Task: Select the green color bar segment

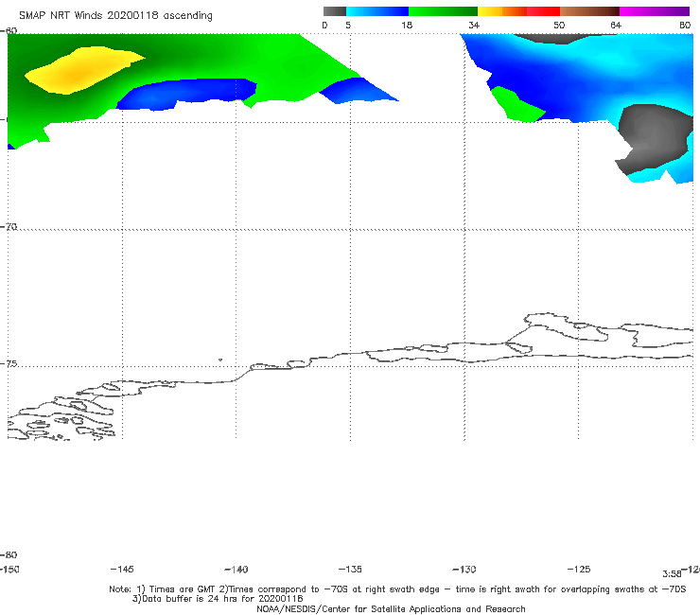Action: [x=443, y=11]
